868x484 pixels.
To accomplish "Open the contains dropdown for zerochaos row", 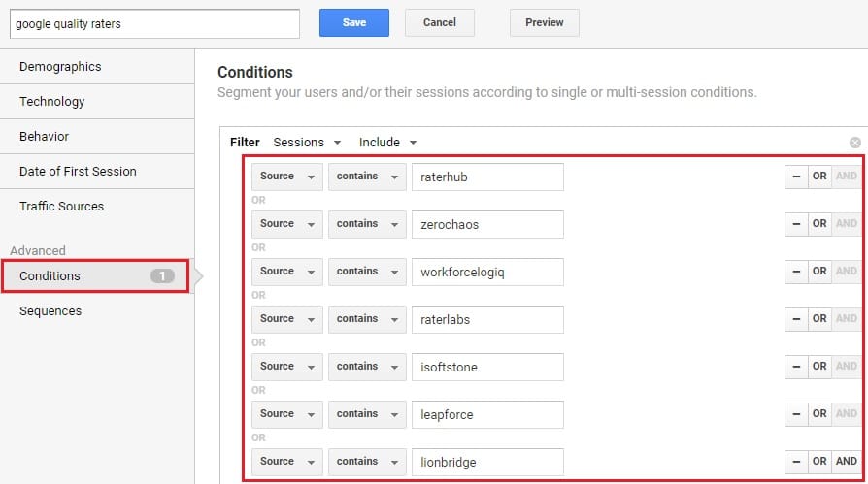I will (367, 224).
